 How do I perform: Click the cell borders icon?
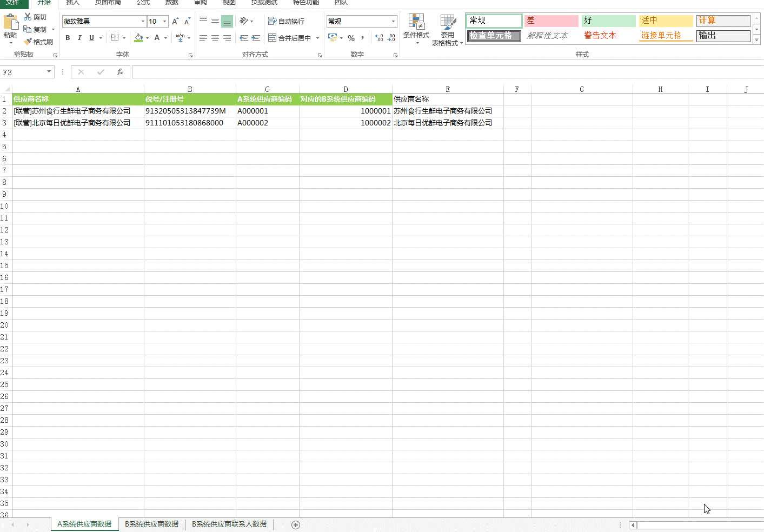point(115,38)
